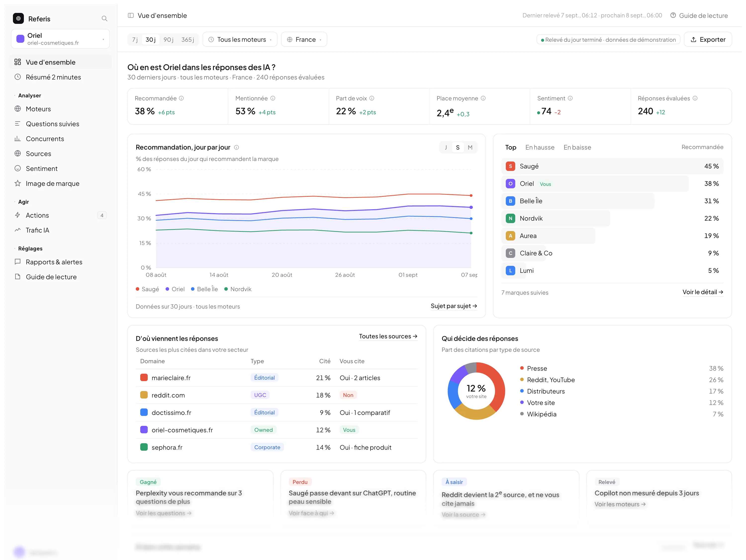
Task: Click info icon next to Recommandée metric
Action: point(182,98)
